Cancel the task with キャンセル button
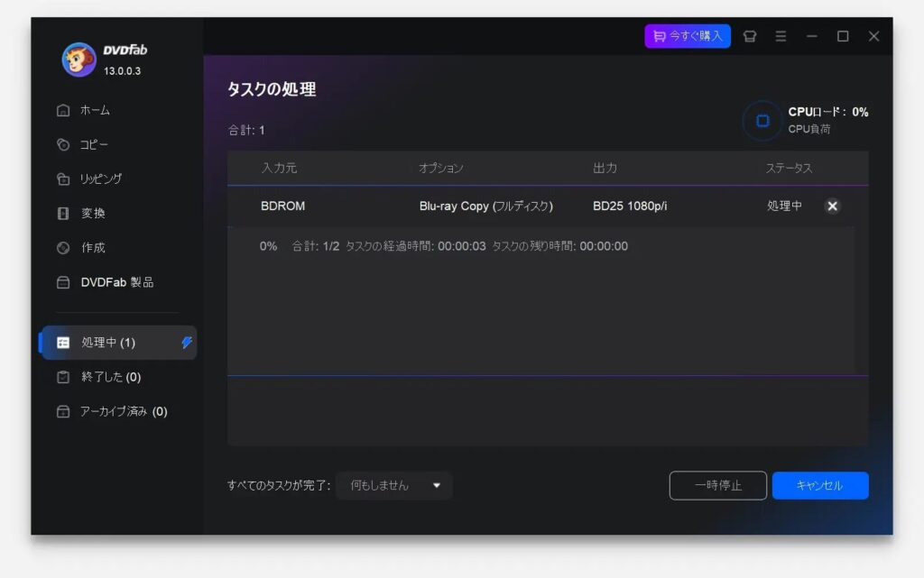The height and width of the screenshot is (578, 924). [x=819, y=485]
